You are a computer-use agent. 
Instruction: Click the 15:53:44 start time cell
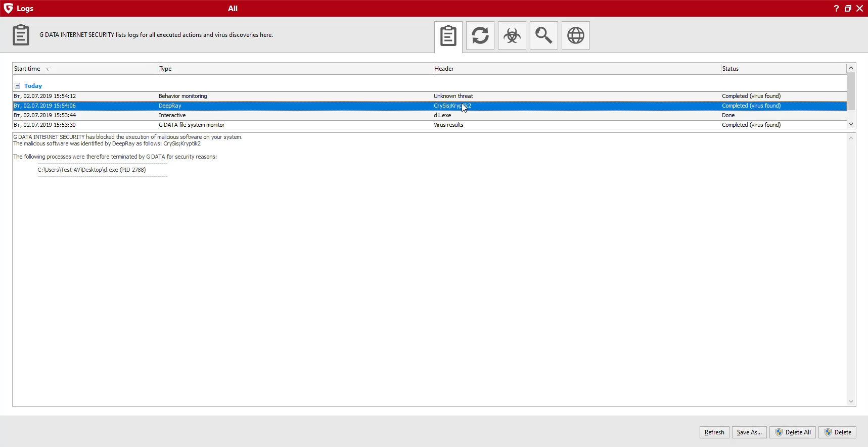click(45, 115)
